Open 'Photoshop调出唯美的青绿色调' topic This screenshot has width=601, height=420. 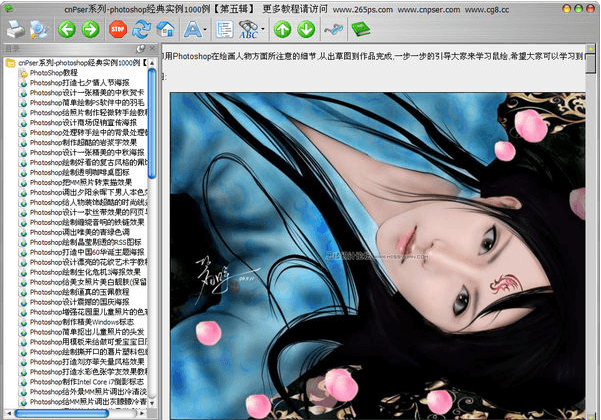pyautogui.click(x=80, y=232)
